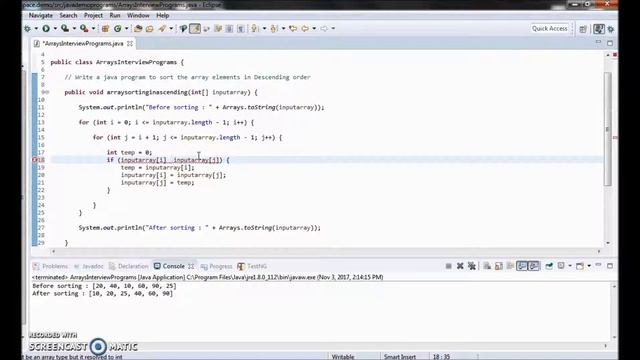Open dropdown next to Search flashlight icon
The image size is (640, 360).
click(171, 29)
